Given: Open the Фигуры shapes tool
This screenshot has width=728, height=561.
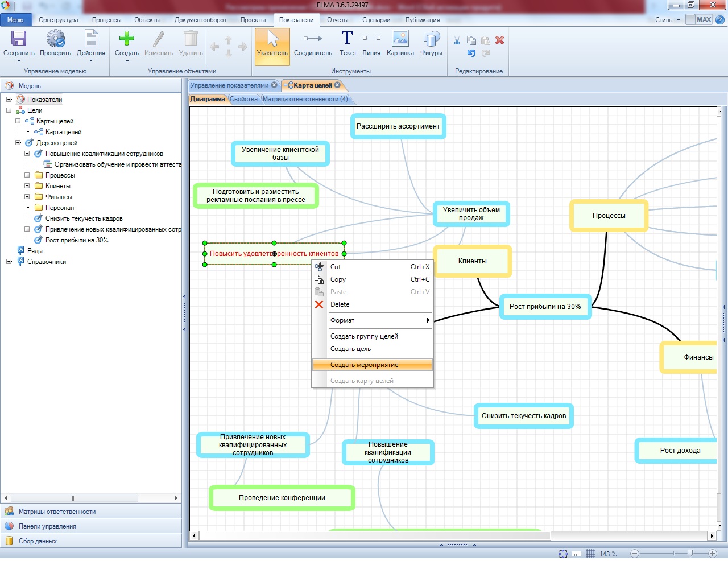Looking at the screenshot, I should [431, 39].
